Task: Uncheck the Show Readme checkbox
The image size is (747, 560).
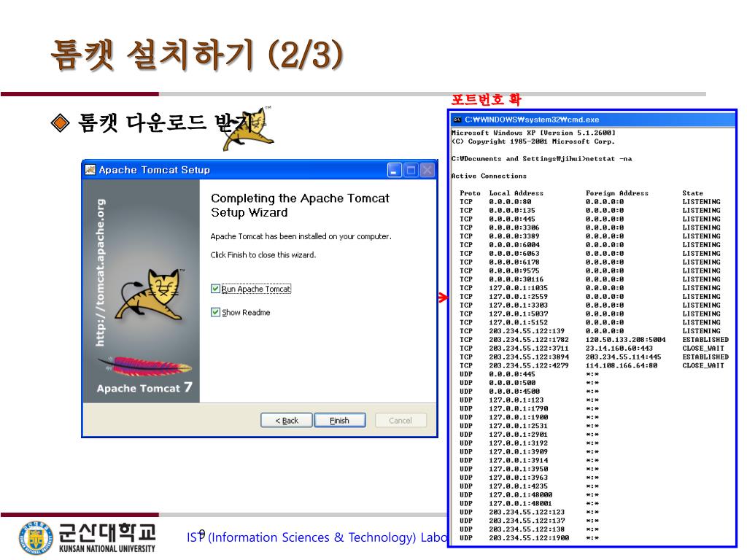Action: click(x=215, y=312)
